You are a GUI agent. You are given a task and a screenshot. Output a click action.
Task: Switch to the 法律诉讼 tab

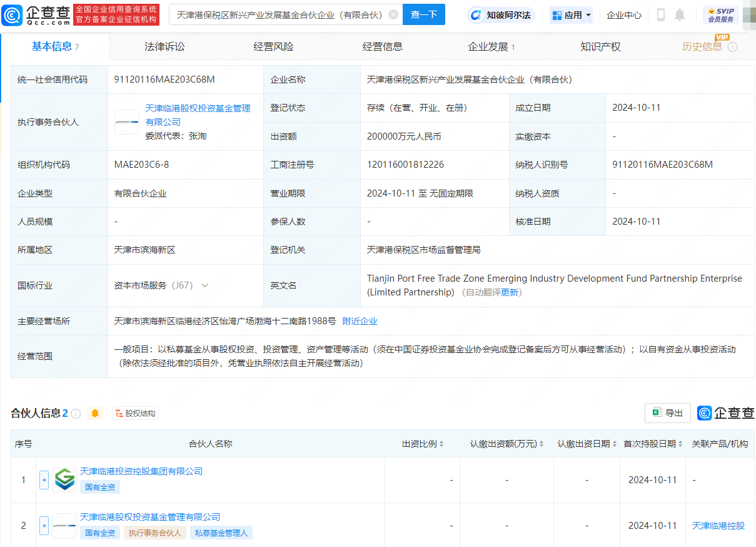(x=164, y=47)
